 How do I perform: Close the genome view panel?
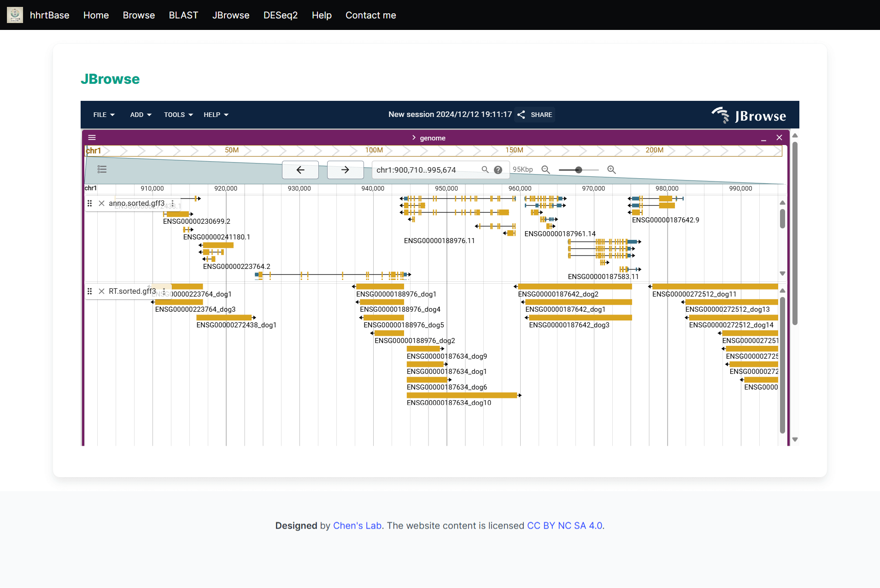[779, 138]
